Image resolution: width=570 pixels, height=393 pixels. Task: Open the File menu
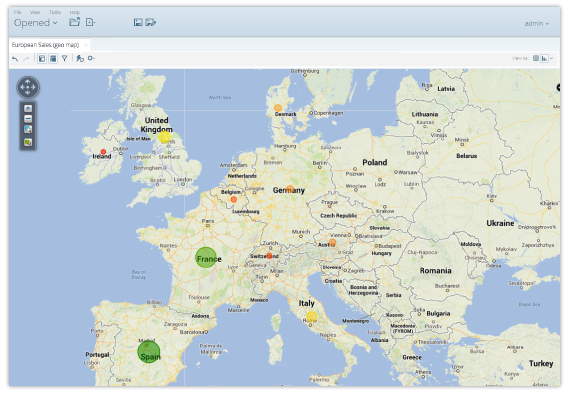(x=17, y=12)
